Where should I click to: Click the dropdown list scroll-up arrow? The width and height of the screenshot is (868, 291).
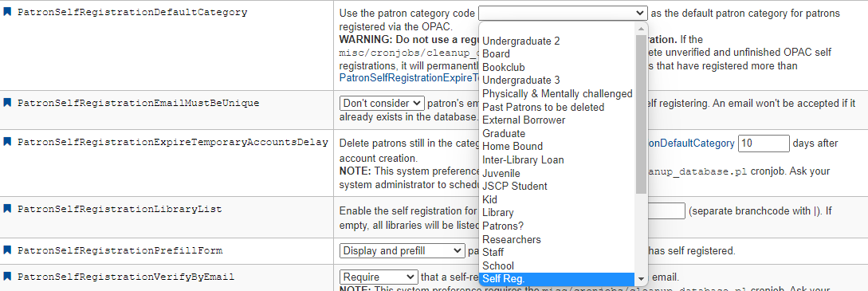pos(641,29)
